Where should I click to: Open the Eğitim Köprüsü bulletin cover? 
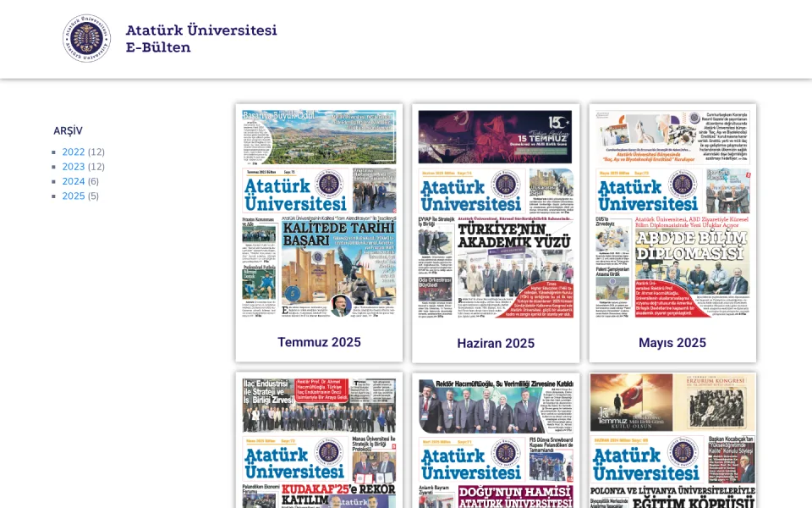pos(672,440)
